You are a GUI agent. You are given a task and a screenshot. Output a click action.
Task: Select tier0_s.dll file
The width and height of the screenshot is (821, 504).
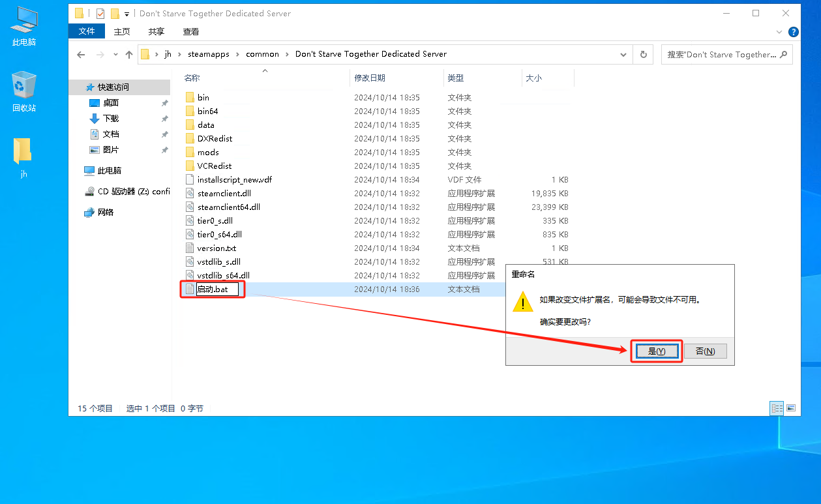209,220
